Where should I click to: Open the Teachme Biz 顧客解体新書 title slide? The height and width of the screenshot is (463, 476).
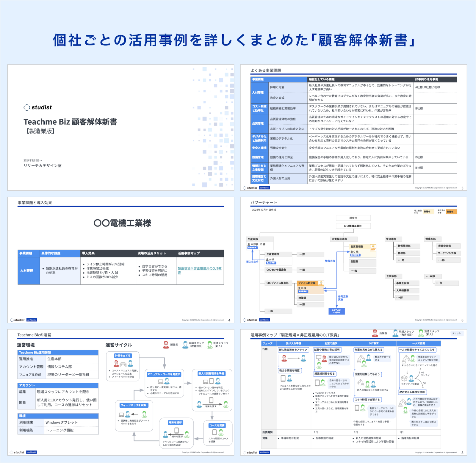[121, 127]
